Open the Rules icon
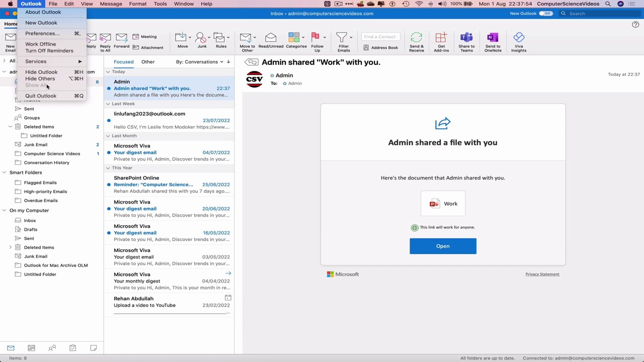Image resolution: width=644 pixels, height=362 pixels. pyautogui.click(x=219, y=37)
